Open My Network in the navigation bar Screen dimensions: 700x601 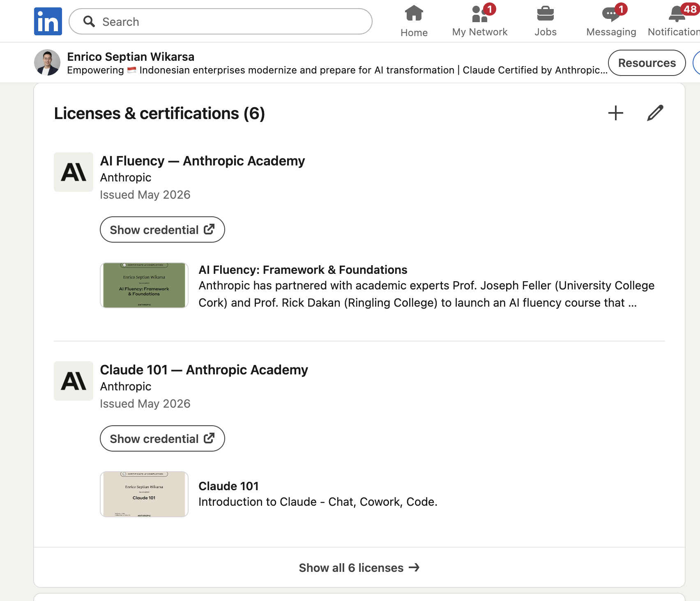(x=480, y=21)
